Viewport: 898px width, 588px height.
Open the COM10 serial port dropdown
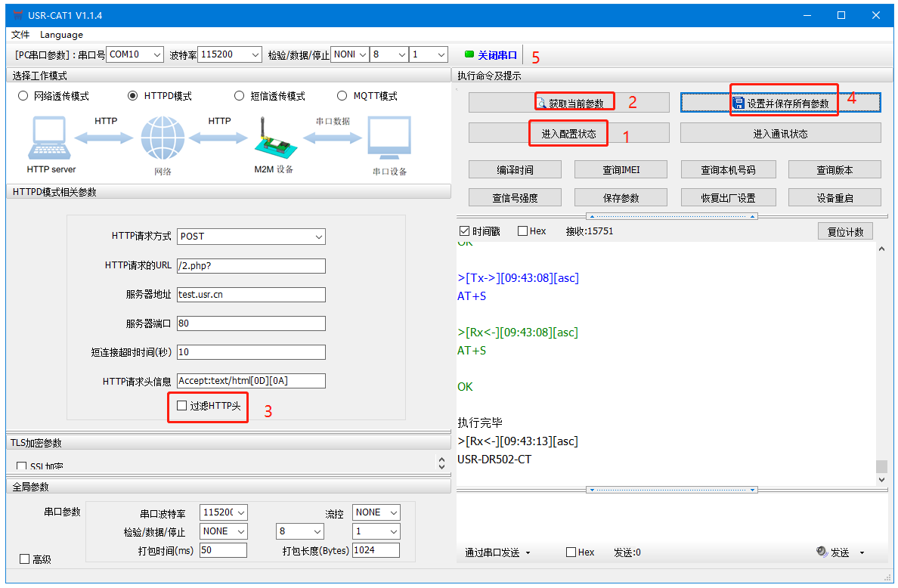tap(156, 54)
